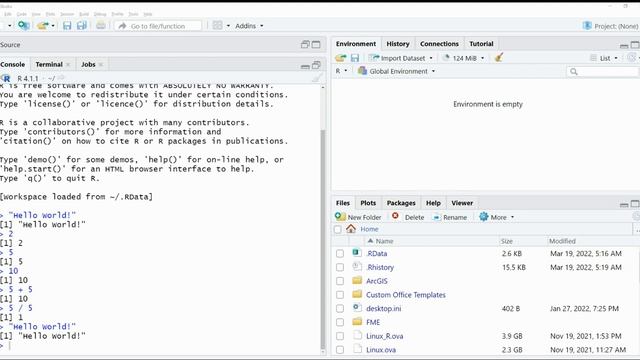Close the Terminal tab
The height and width of the screenshot is (360, 640).
68,64
